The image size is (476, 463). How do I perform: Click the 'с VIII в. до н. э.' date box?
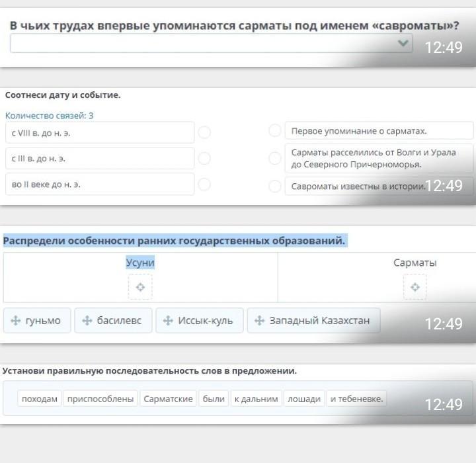[99, 132]
